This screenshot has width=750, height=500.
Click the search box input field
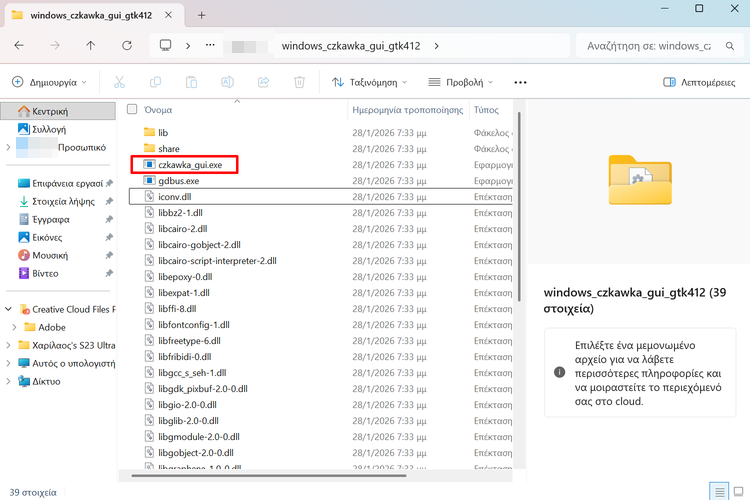[650, 45]
